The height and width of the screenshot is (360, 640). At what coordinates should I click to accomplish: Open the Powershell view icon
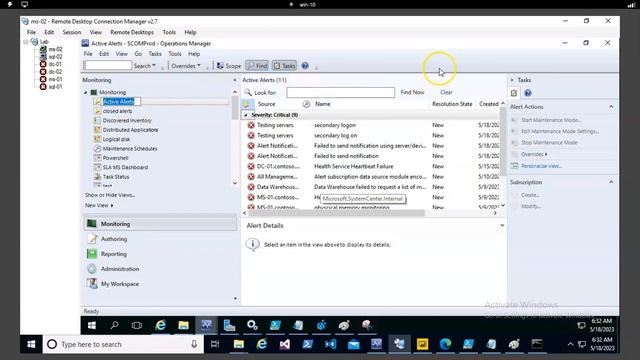click(x=97, y=158)
